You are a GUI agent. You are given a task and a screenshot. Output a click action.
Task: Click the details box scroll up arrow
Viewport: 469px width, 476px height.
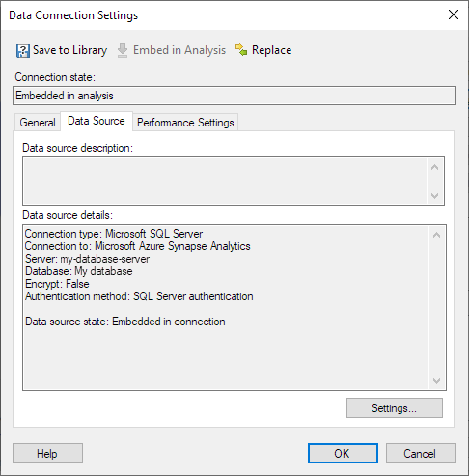436,235
